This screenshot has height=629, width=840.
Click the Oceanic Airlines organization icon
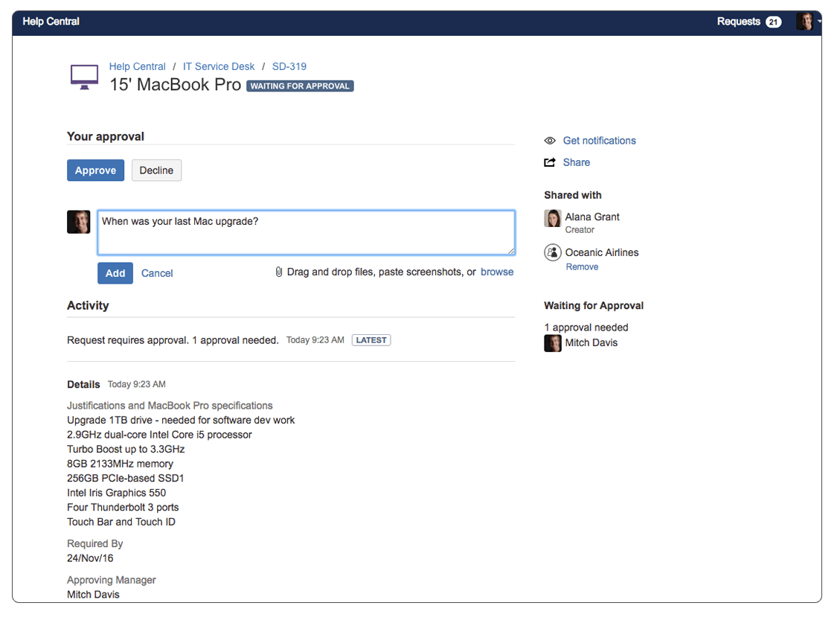coord(552,253)
